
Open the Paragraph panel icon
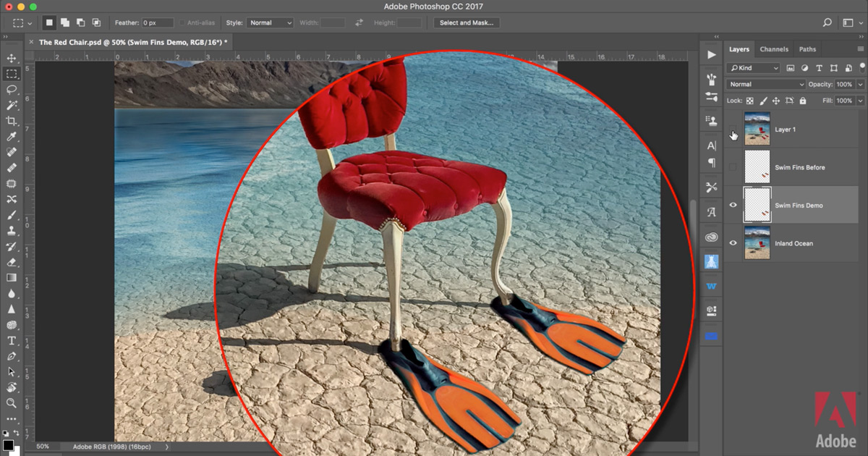[x=712, y=163]
